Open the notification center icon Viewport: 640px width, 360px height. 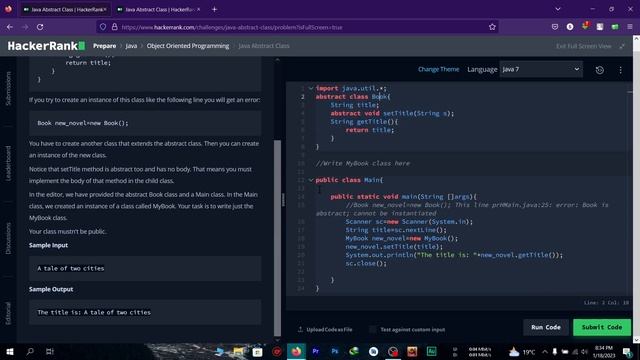pos(627,351)
